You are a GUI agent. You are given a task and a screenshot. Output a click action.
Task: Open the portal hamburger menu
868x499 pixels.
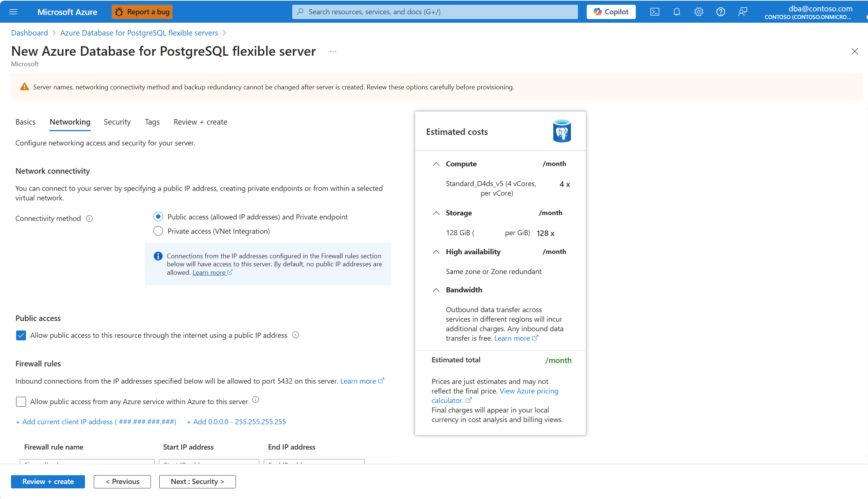point(13,12)
